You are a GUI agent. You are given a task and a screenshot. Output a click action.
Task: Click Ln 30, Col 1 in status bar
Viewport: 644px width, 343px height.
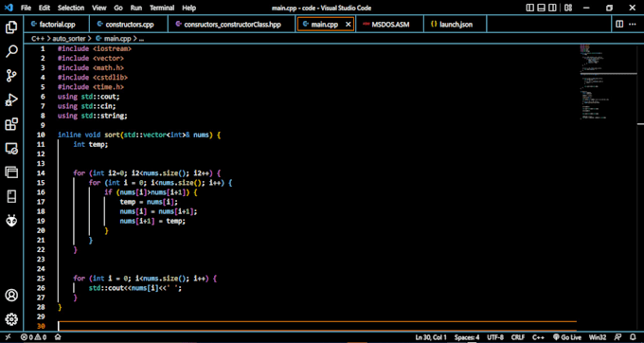[x=431, y=337]
